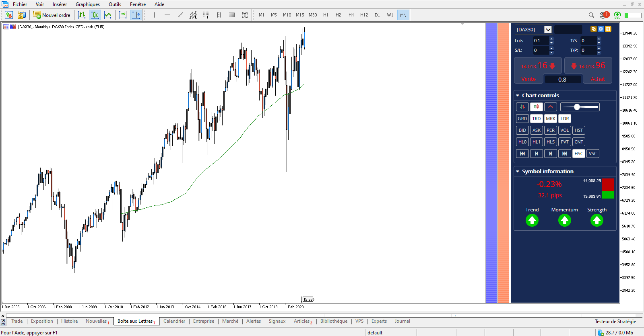Select bar style in Chart controls
The height and width of the screenshot is (336, 644).
[522, 107]
